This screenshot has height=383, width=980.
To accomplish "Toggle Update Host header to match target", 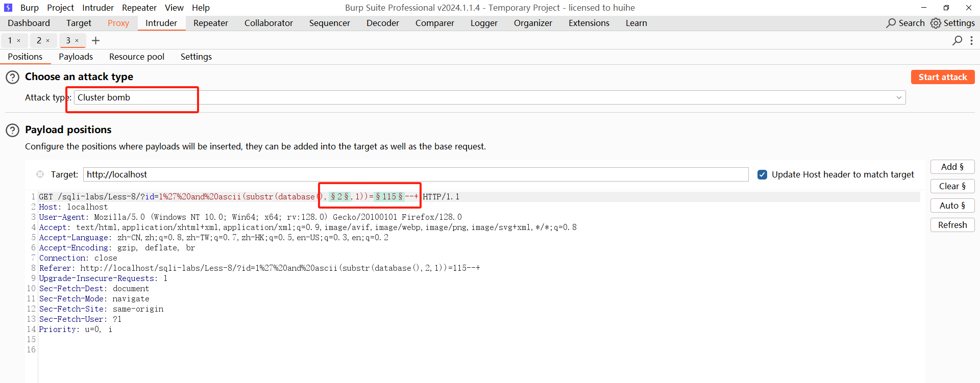I will (762, 174).
